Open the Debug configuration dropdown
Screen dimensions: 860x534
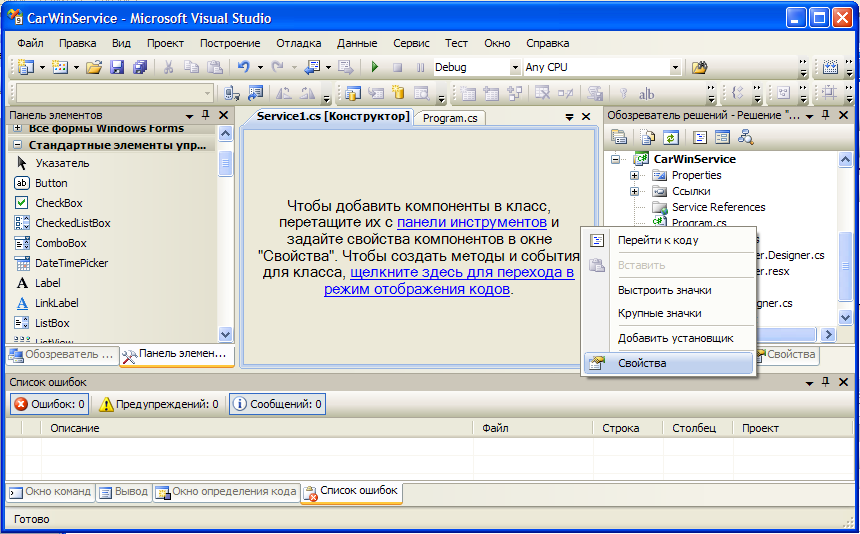[513, 67]
